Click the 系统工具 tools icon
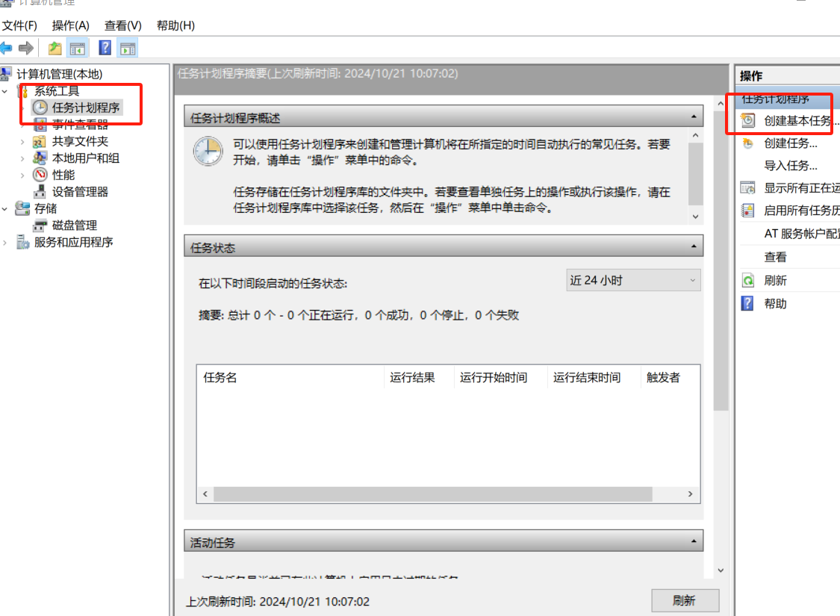Viewport: 840px width, 616px height. point(24,91)
